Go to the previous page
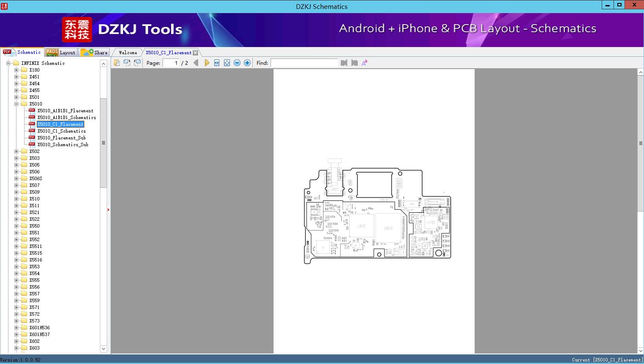644x364 pixels. pos(196,63)
